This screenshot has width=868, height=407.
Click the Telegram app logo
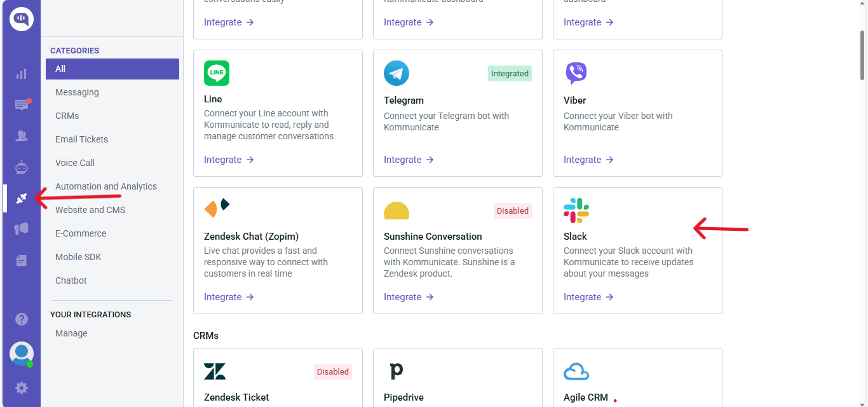coord(397,73)
